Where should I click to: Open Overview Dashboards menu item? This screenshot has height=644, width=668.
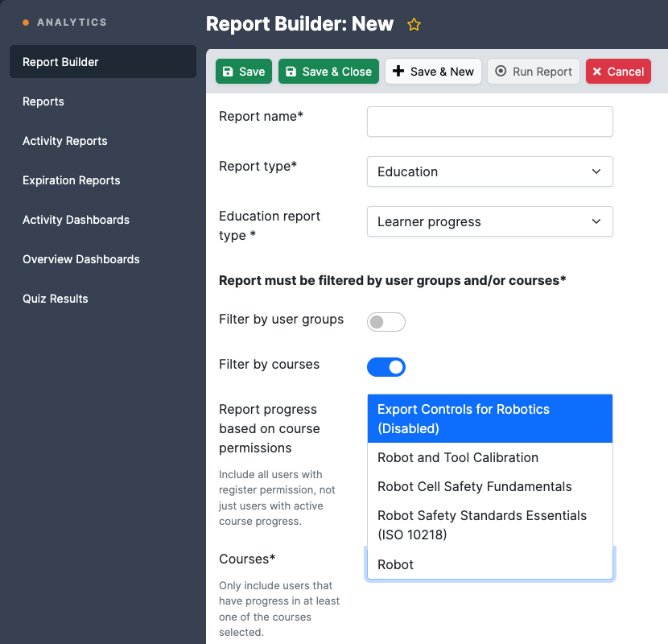point(81,259)
